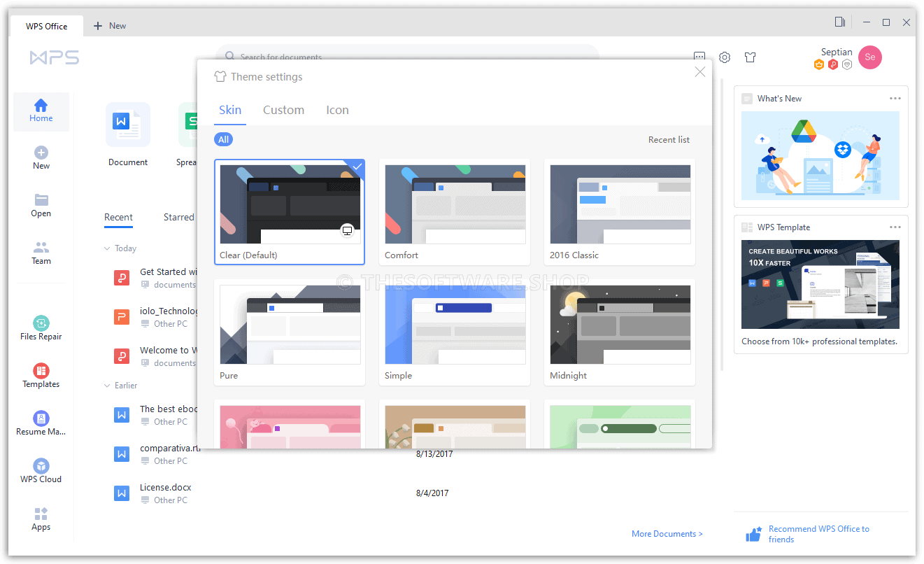924x564 pixels.
Task: Click the 8/13/2017 date entry
Action: pyautogui.click(x=434, y=454)
